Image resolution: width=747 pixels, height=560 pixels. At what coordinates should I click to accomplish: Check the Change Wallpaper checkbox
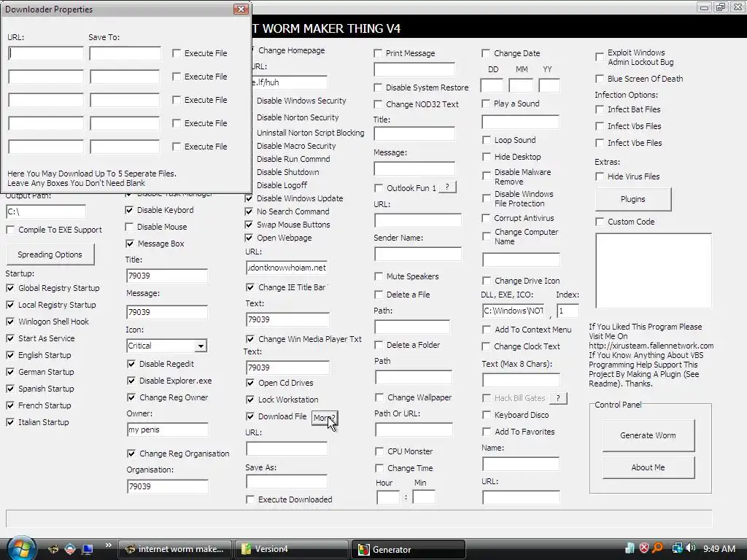379,397
